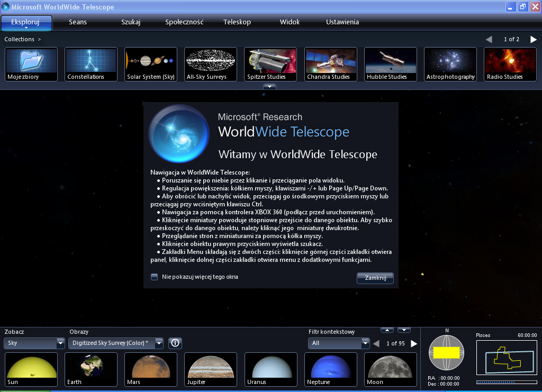
Task: Open the Ustawienia menu
Action: pos(342,22)
